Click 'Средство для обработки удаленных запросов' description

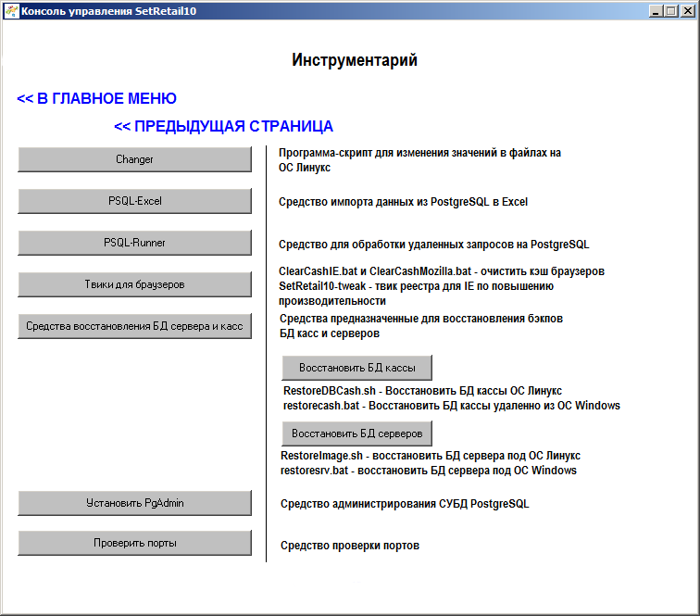click(434, 245)
